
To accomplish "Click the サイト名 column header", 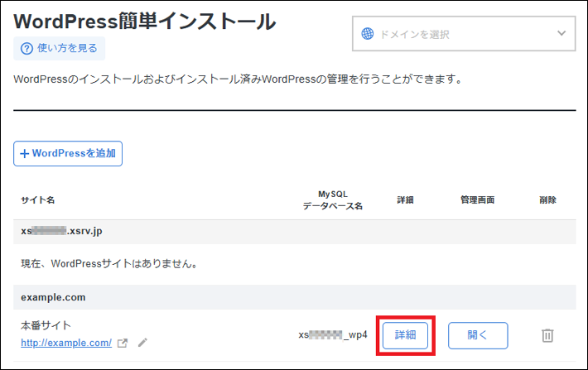I will click(38, 199).
